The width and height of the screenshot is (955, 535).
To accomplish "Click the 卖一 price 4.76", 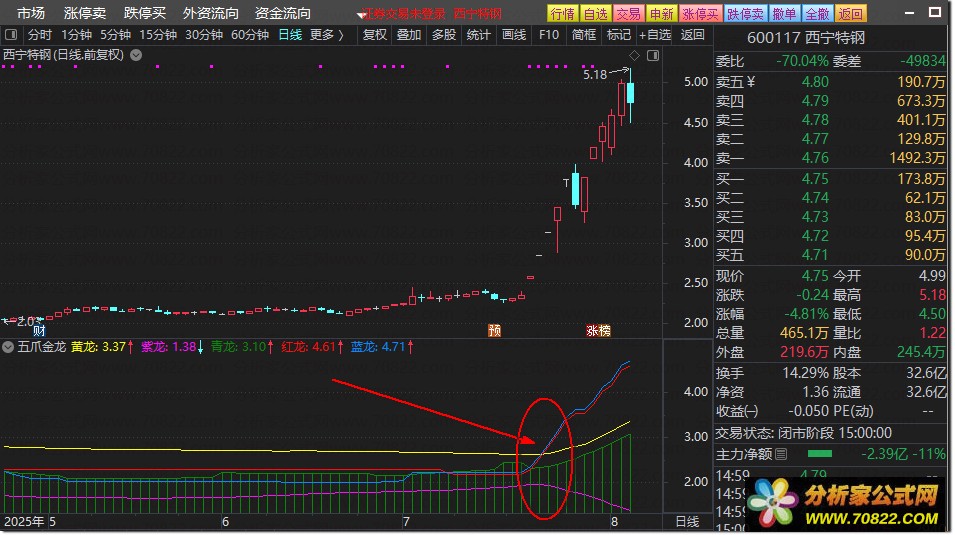I will 815,158.
